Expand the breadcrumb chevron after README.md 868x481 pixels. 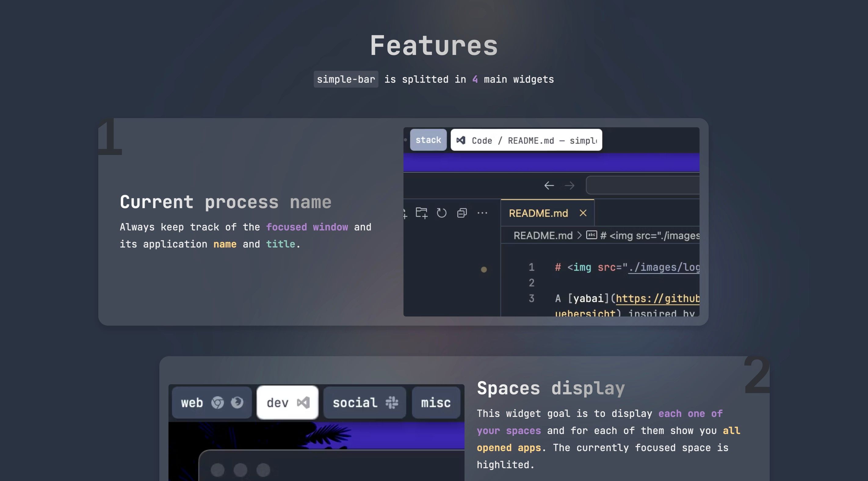tap(580, 235)
